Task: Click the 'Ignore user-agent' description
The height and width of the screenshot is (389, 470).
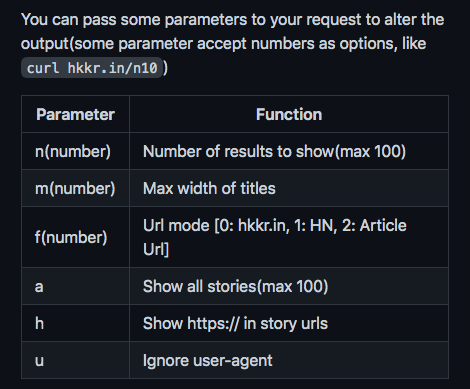Action: click(208, 360)
